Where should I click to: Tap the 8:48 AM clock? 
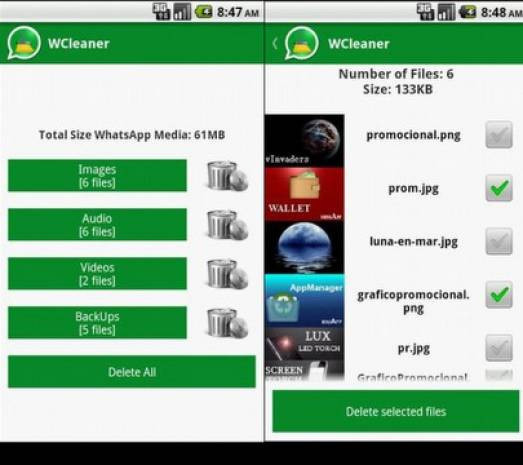(x=502, y=13)
